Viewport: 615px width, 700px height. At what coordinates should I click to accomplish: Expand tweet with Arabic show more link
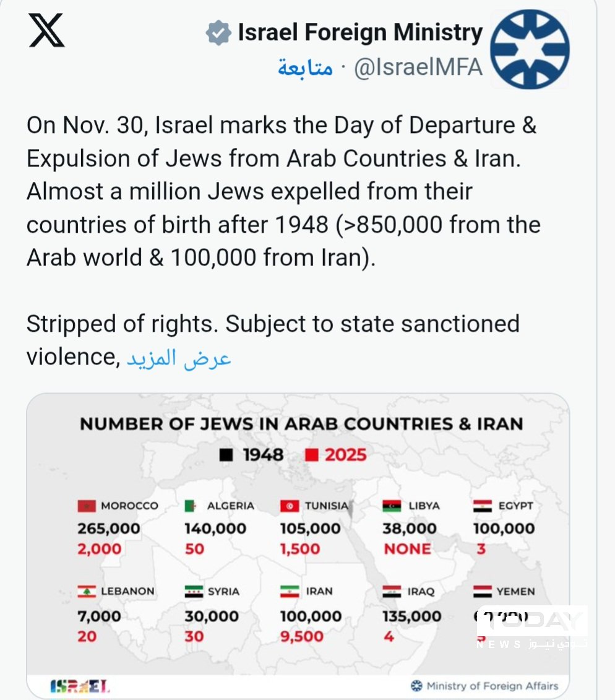[x=179, y=358]
